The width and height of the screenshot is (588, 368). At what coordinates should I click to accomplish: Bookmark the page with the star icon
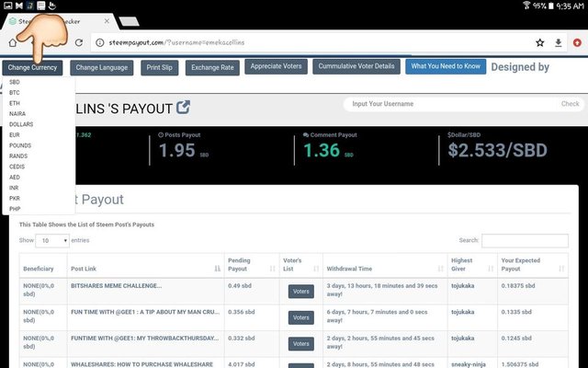(x=540, y=43)
